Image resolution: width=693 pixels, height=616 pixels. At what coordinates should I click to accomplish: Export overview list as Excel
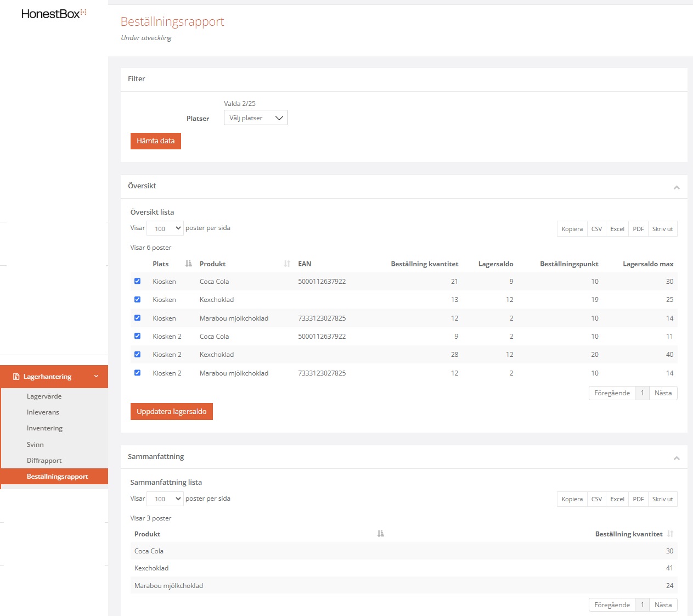click(617, 229)
